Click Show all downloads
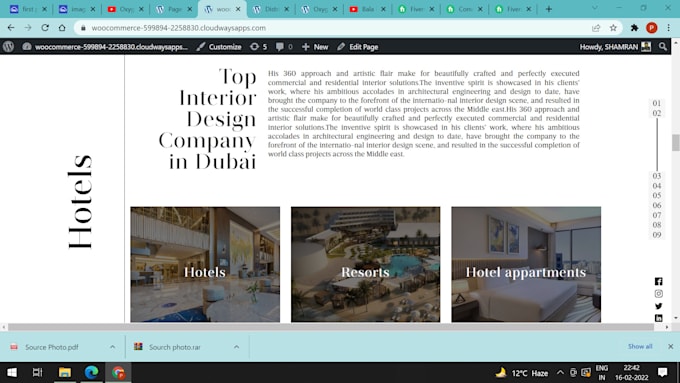 tap(640, 346)
